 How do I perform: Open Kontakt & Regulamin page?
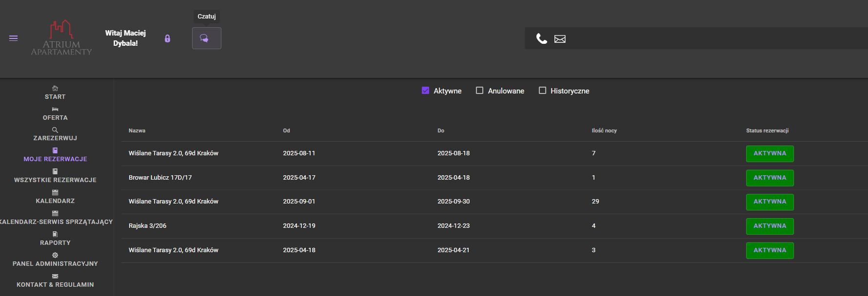click(x=55, y=285)
